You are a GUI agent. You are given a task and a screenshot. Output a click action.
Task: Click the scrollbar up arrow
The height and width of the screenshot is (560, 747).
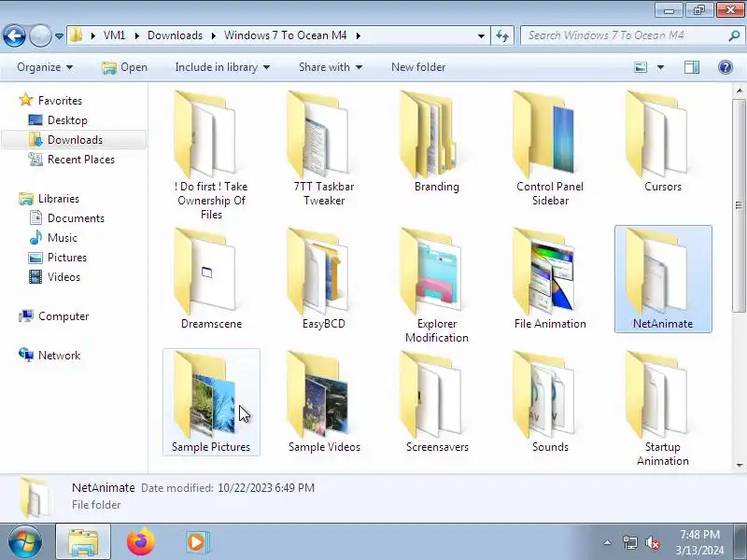(739, 90)
